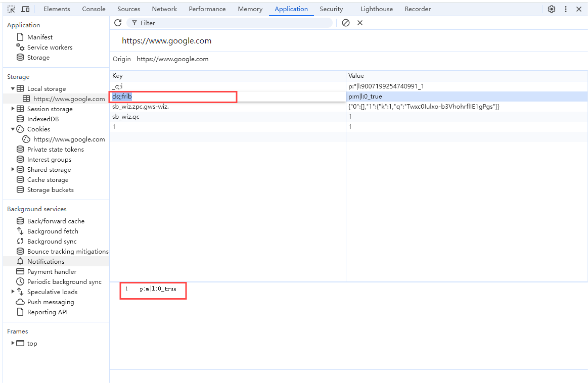This screenshot has height=383, width=588.
Task: Select the sb_wiz.zpc.gws-wiz. key row
Action: pos(228,107)
